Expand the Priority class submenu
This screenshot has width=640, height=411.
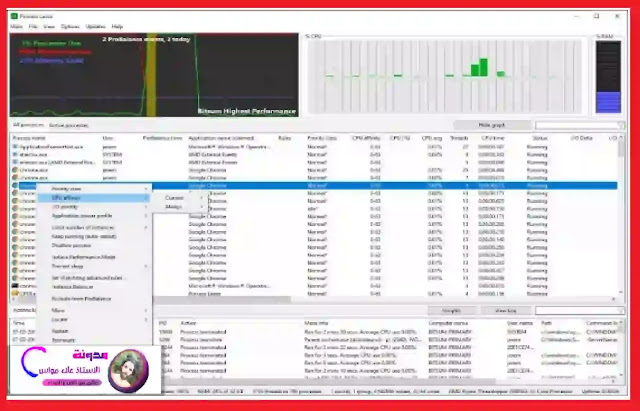(95, 189)
